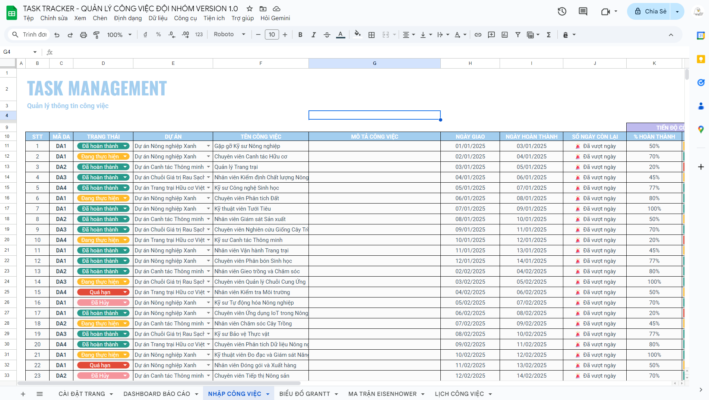This screenshot has height=400, width=709.
Task: Open the all sheets list icon
Action: click(38, 394)
